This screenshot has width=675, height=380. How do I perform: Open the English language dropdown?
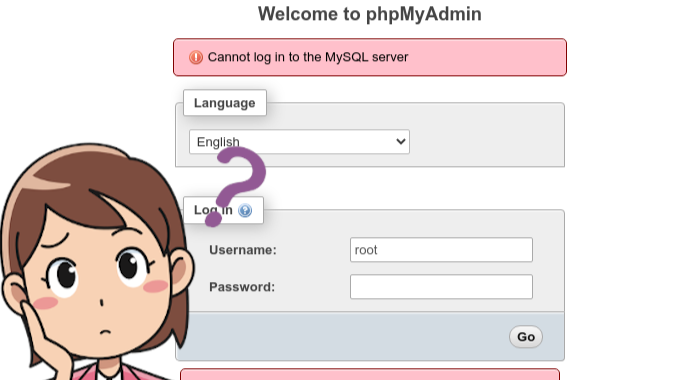click(x=299, y=142)
